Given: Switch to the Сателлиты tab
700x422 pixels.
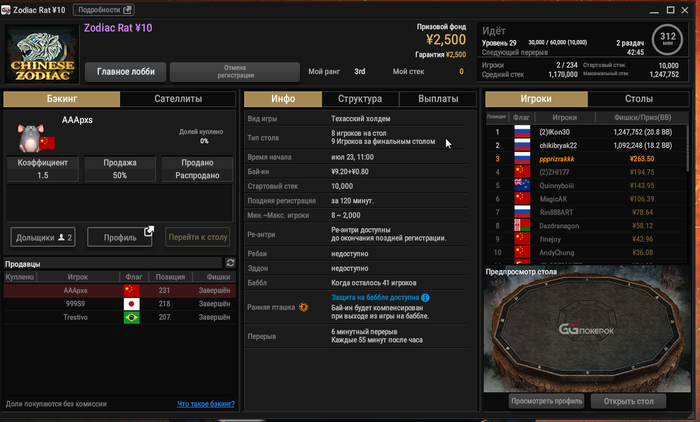Looking at the screenshot, I should (x=178, y=99).
